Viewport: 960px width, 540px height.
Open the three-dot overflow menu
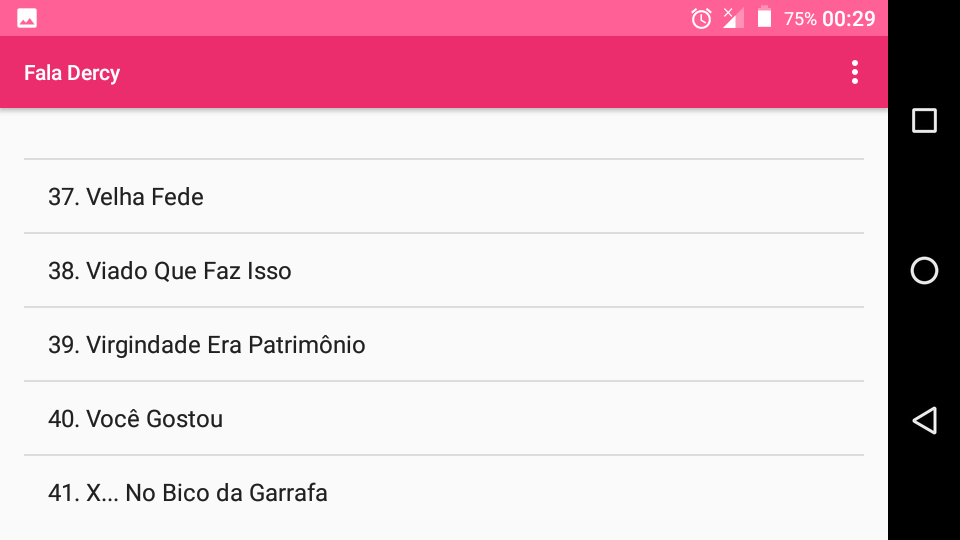[x=854, y=72]
